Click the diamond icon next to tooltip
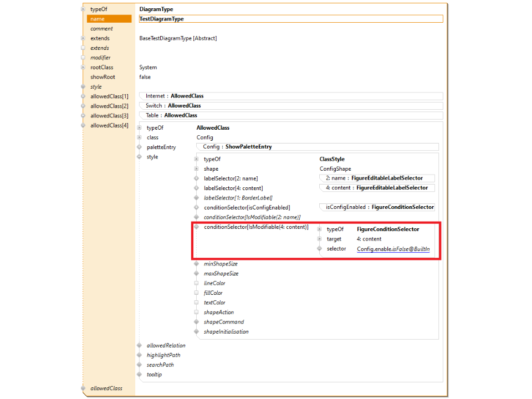 pos(139,375)
